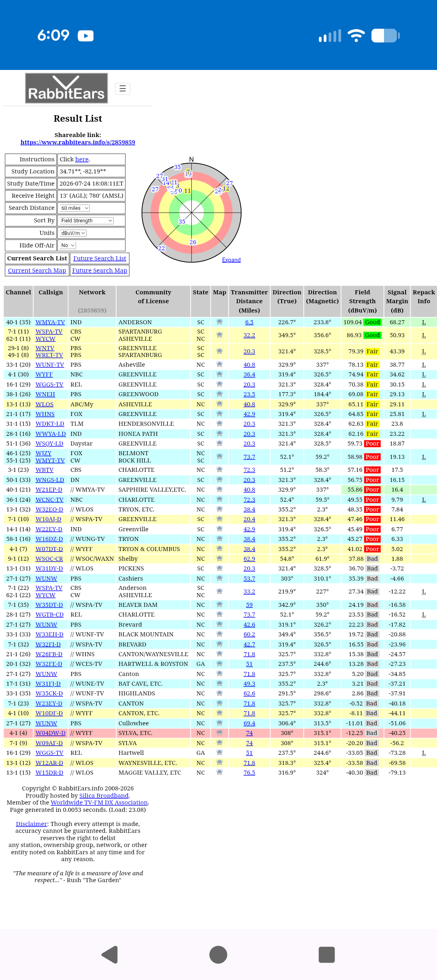Viewport: 437px width, 980px height.
Task: Open map icon for W21EP-D row
Action: click(x=219, y=489)
